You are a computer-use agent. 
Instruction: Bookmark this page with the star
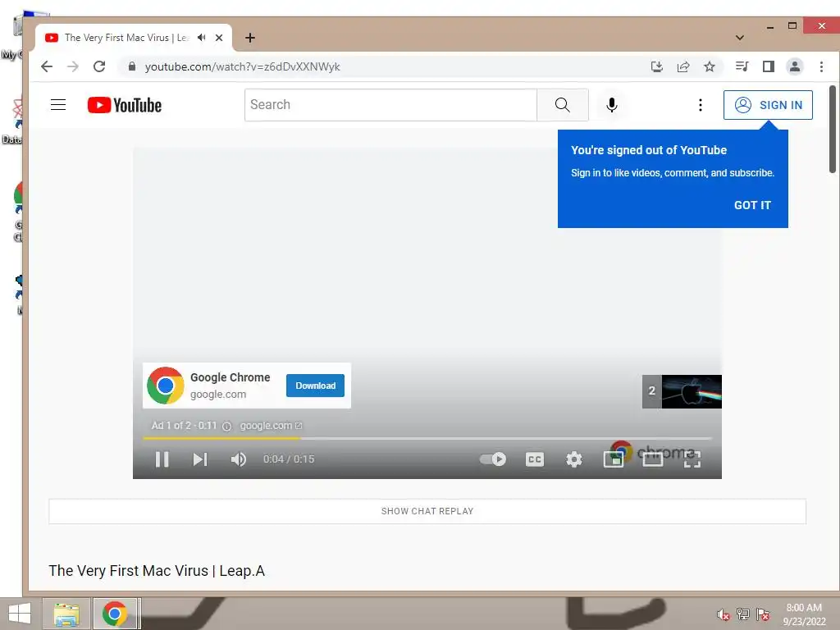(x=710, y=66)
